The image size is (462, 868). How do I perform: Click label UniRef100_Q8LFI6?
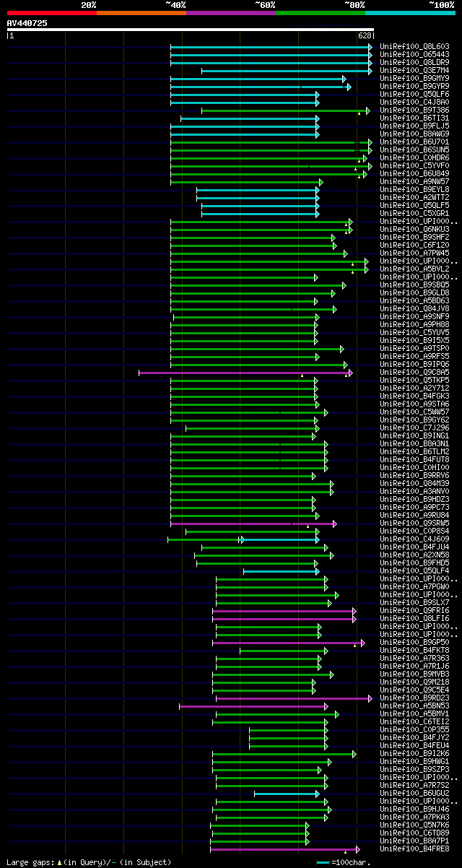pyautogui.click(x=414, y=618)
